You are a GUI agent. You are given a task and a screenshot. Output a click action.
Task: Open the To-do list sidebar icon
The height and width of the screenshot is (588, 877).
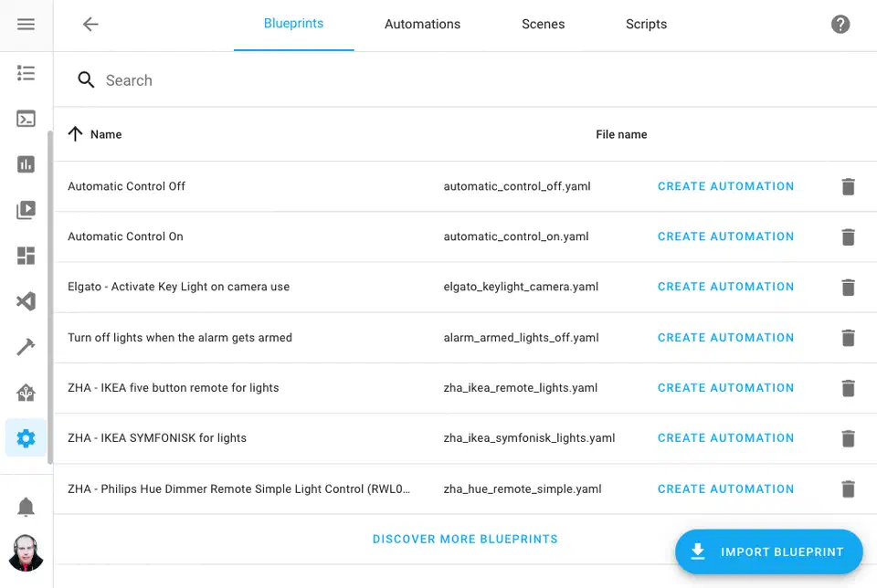[26, 73]
